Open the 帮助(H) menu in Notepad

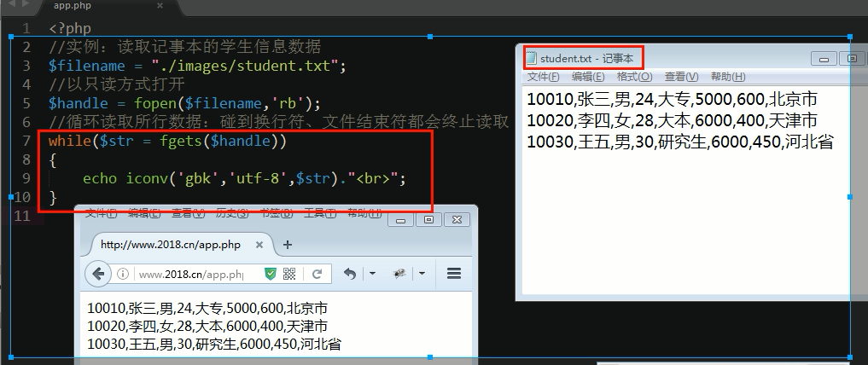[728, 77]
